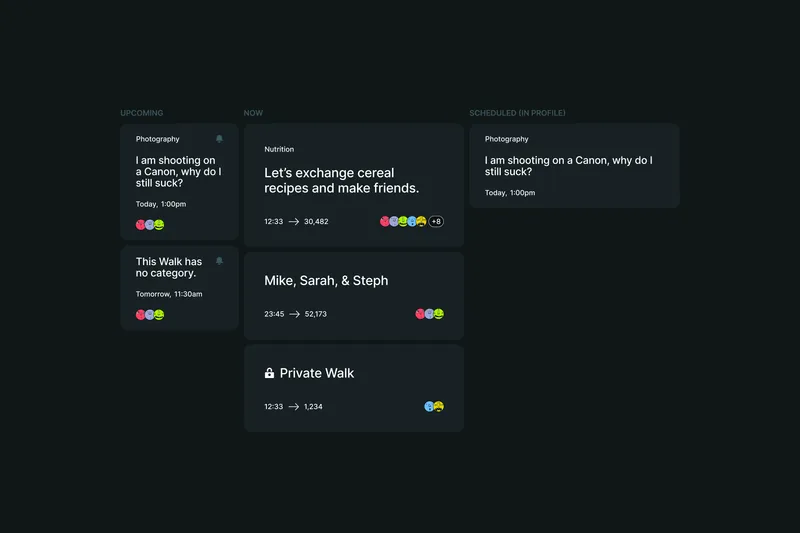Select the SCHEDULED (IN PROFILE) header
Viewport: 800px width, 533px height.
517,113
